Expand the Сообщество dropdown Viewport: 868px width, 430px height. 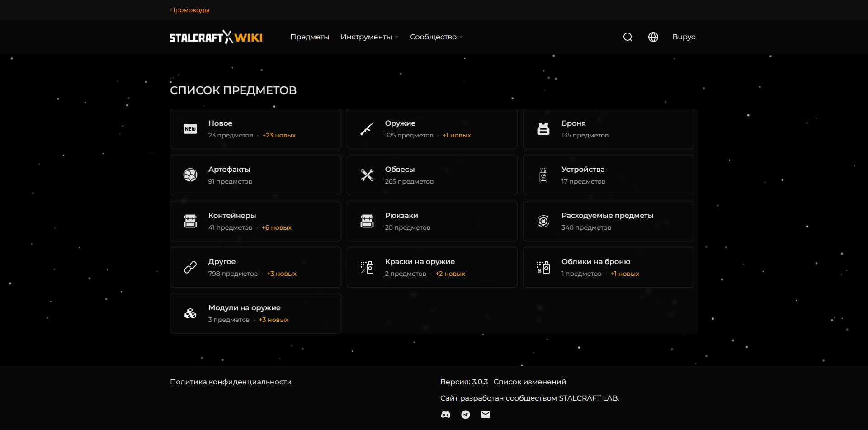[x=433, y=37]
